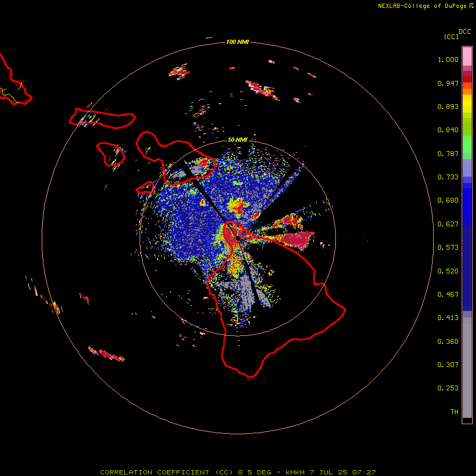Viewport: 476px width, 476px height.
Task: Pick the gray segment of the color bar
Action: [467, 368]
